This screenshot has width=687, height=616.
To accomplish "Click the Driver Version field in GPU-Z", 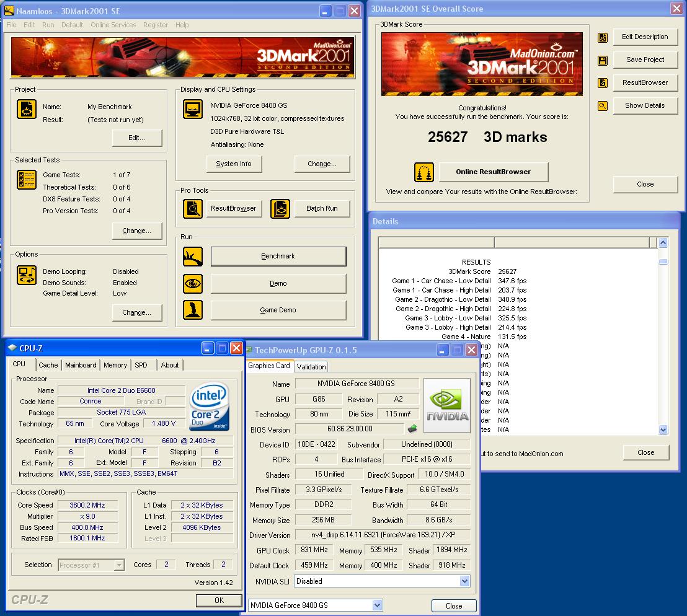I will tap(383, 535).
